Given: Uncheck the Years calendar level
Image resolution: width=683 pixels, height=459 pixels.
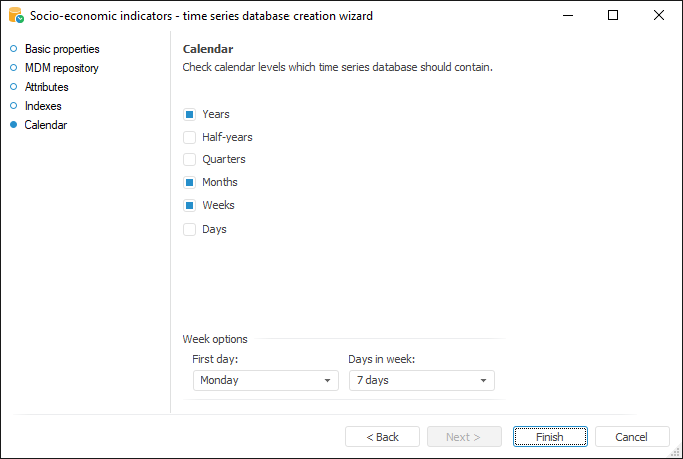Looking at the screenshot, I should pos(189,114).
